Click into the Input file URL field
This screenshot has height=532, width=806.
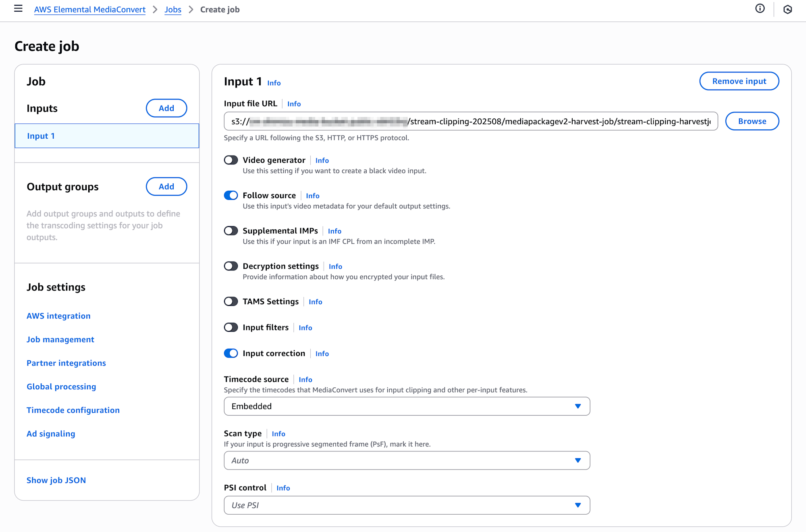[471, 121]
